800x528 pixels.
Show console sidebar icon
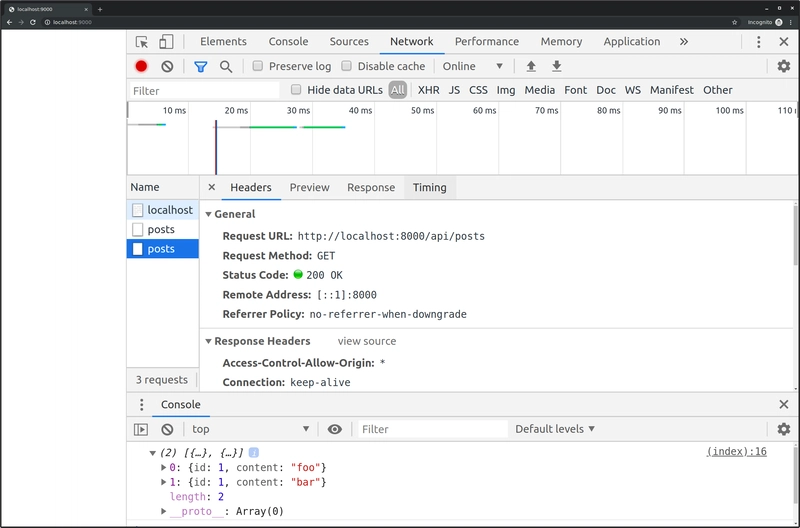pyautogui.click(x=141, y=430)
